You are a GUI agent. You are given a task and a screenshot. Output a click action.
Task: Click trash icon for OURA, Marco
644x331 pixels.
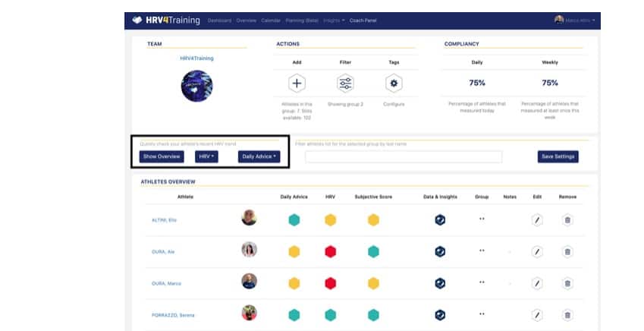point(567,282)
